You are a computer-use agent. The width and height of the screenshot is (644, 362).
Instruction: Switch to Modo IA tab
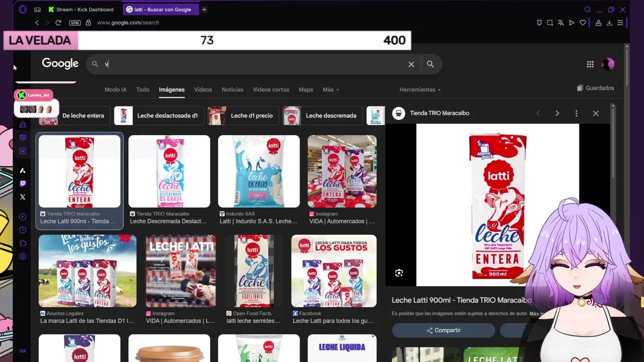[x=115, y=89]
